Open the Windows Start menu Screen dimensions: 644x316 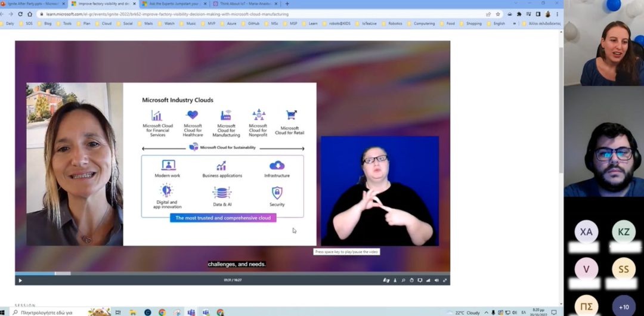[2, 312]
